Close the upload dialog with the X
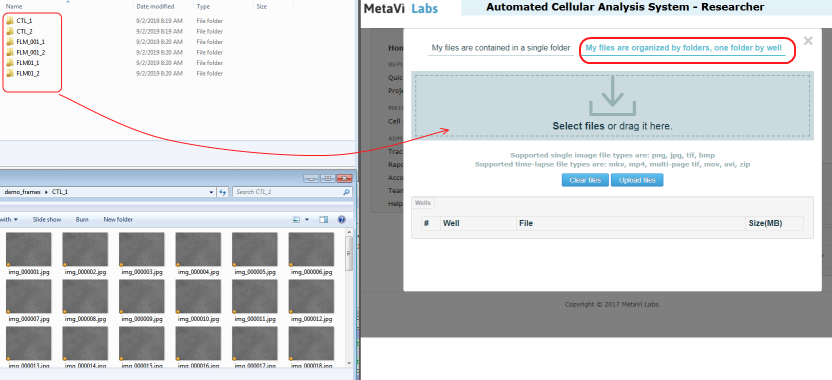 [x=808, y=41]
